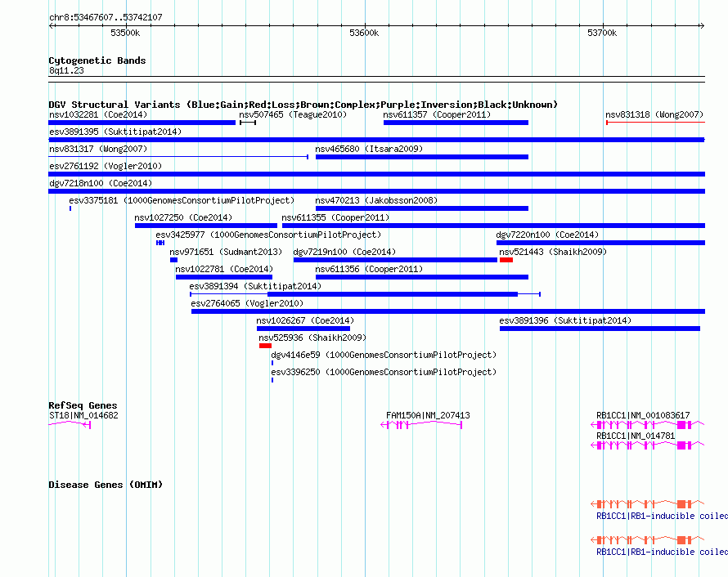The image size is (728, 577).
Task: Click the Cytogenetic Bands track title
Action: point(97,60)
